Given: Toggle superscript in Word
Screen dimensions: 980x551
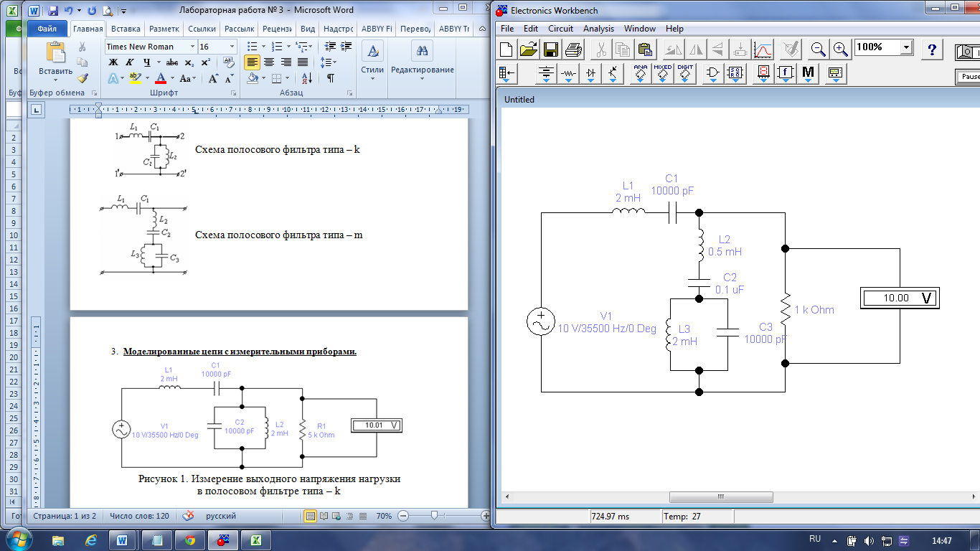Looking at the screenshot, I should (206, 62).
